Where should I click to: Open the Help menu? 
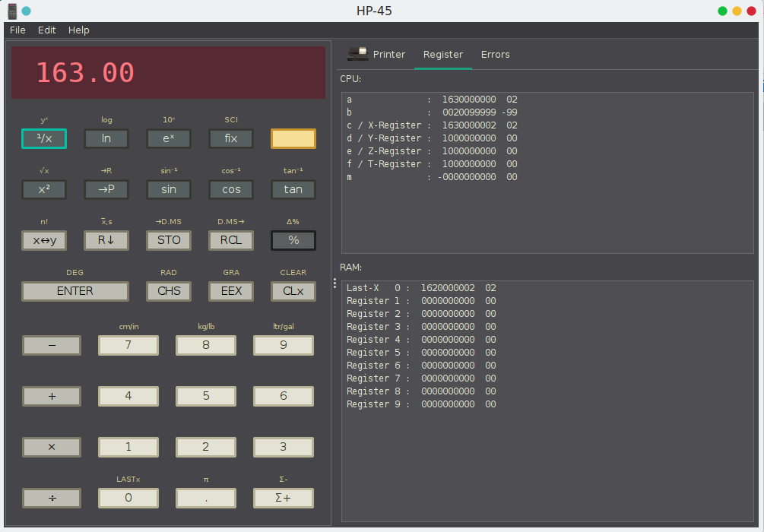tap(78, 30)
